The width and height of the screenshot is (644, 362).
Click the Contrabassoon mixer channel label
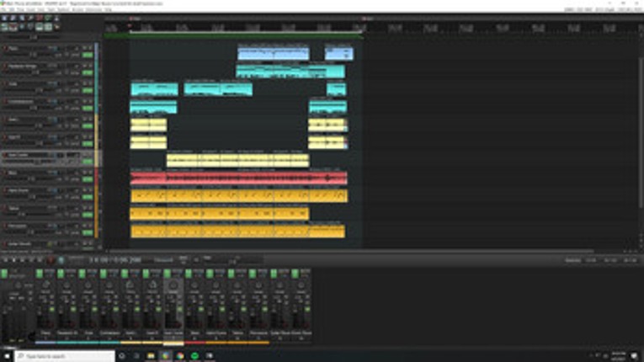click(x=109, y=333)
